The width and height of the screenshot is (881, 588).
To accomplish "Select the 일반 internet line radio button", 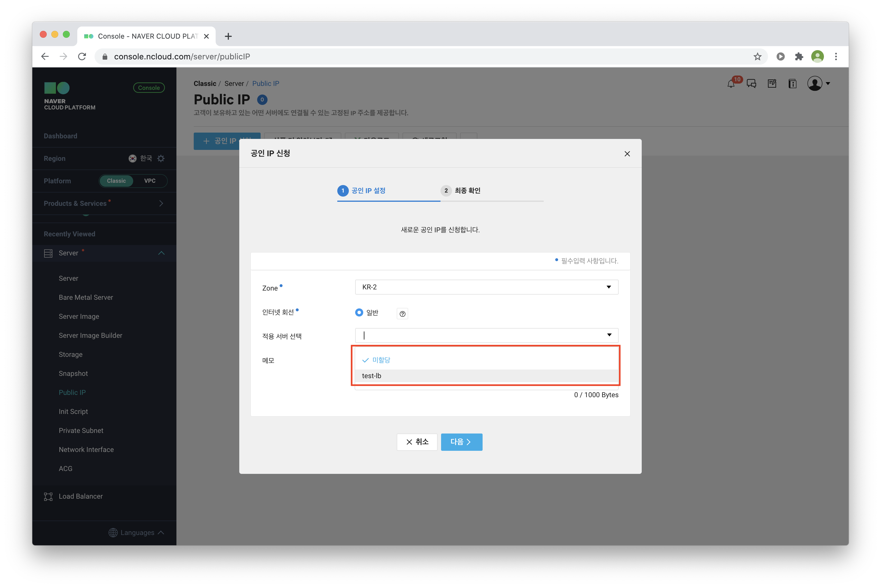I will click(359, 312).
